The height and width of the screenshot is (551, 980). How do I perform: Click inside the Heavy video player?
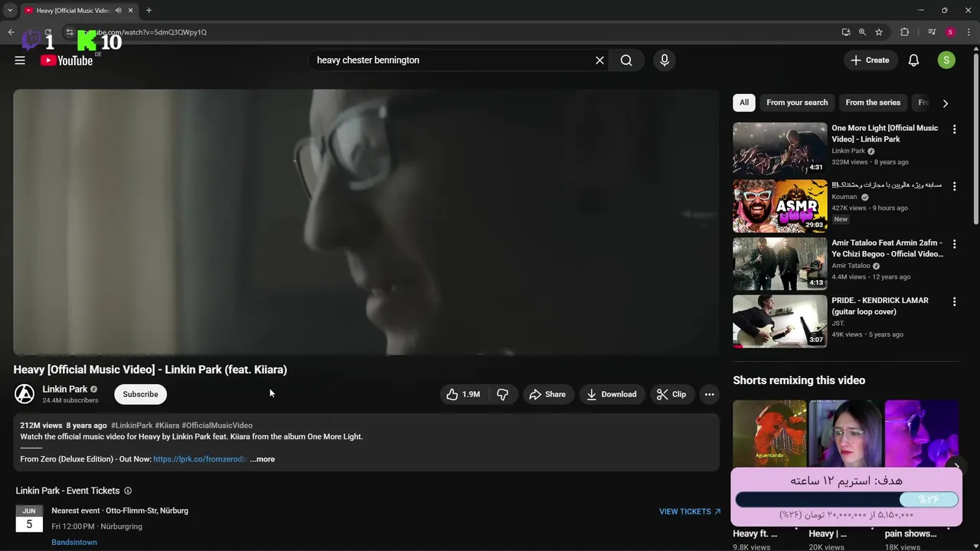coord(366,222)
